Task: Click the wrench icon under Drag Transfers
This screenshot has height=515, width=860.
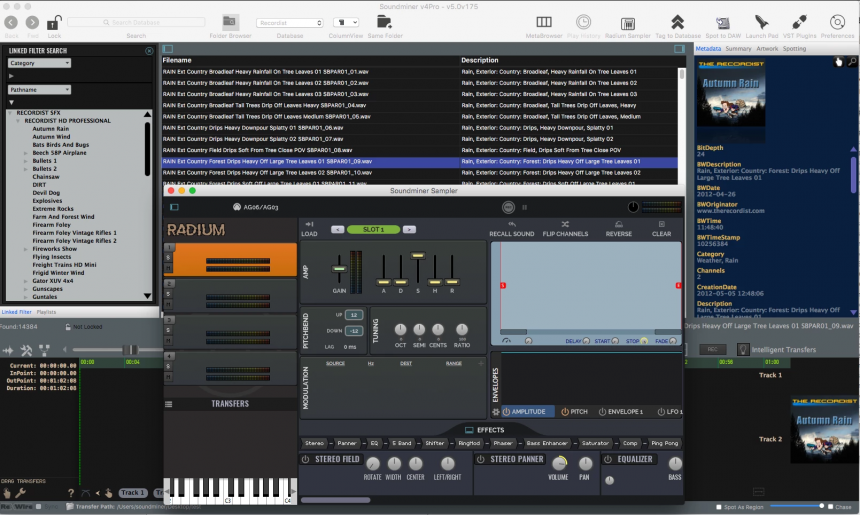Action: (20, 493)
